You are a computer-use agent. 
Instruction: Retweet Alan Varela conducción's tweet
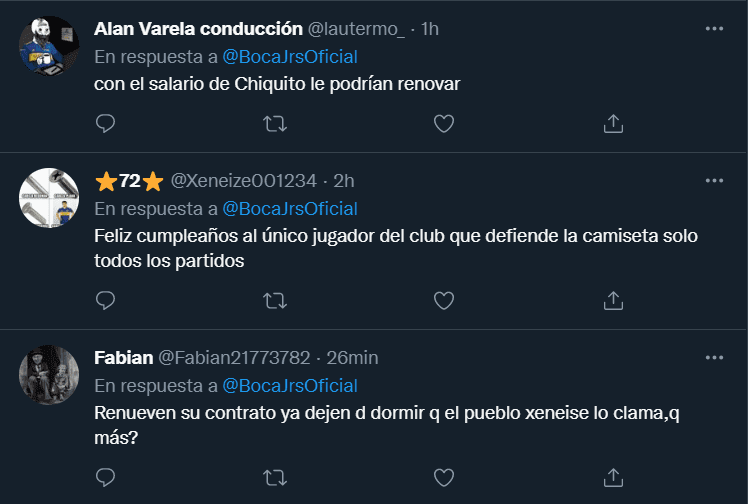(x=274, y=123)
